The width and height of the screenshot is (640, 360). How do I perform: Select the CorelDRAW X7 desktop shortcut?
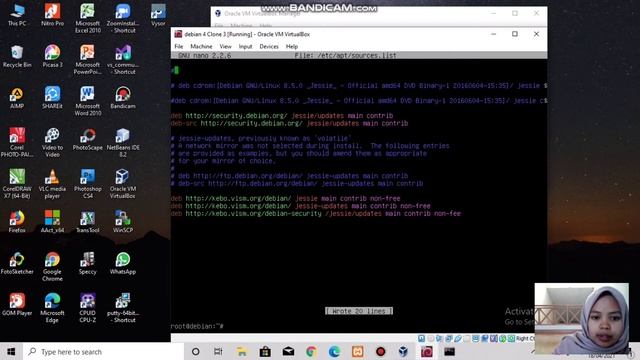(17, 184)
